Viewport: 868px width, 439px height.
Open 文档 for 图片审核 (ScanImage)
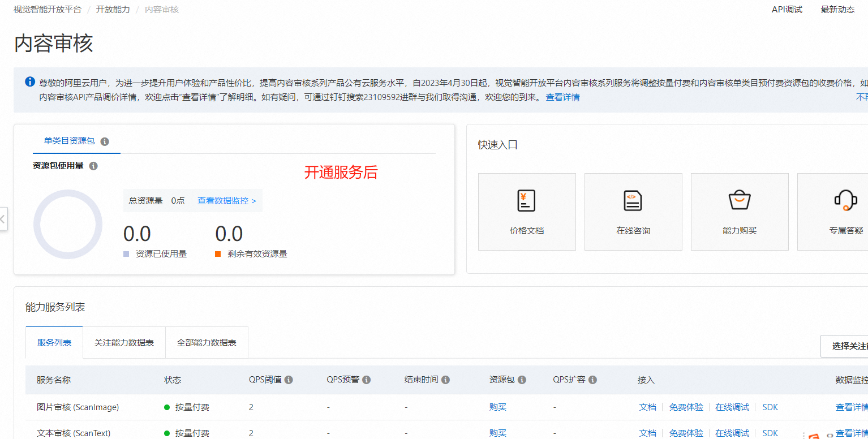click(648, 407)
